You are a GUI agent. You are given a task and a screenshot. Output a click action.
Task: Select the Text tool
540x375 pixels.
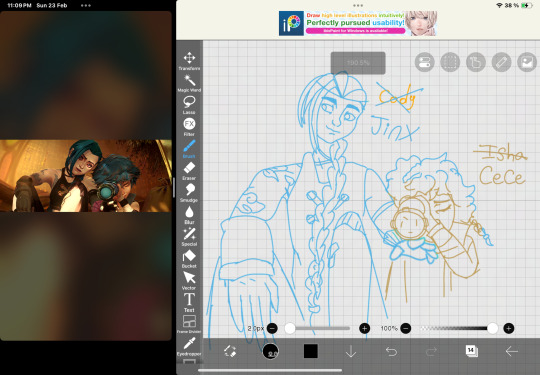coord(189,303)
